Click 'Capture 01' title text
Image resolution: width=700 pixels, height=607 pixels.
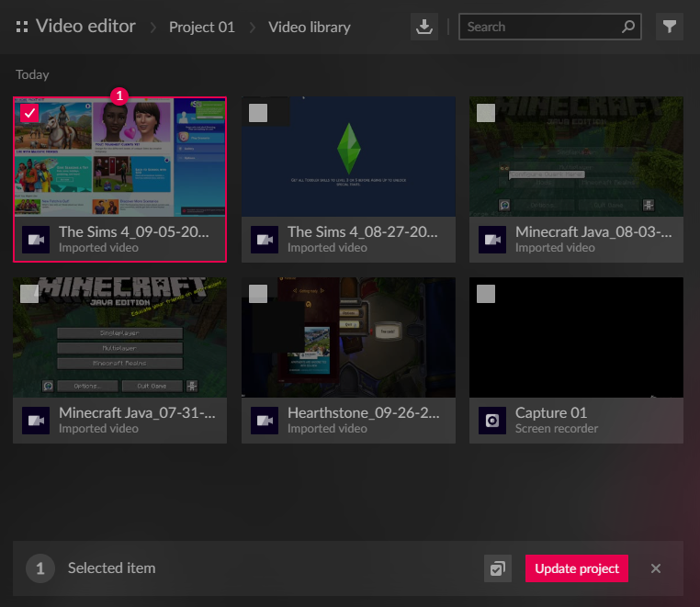click(x=551, y=413)
